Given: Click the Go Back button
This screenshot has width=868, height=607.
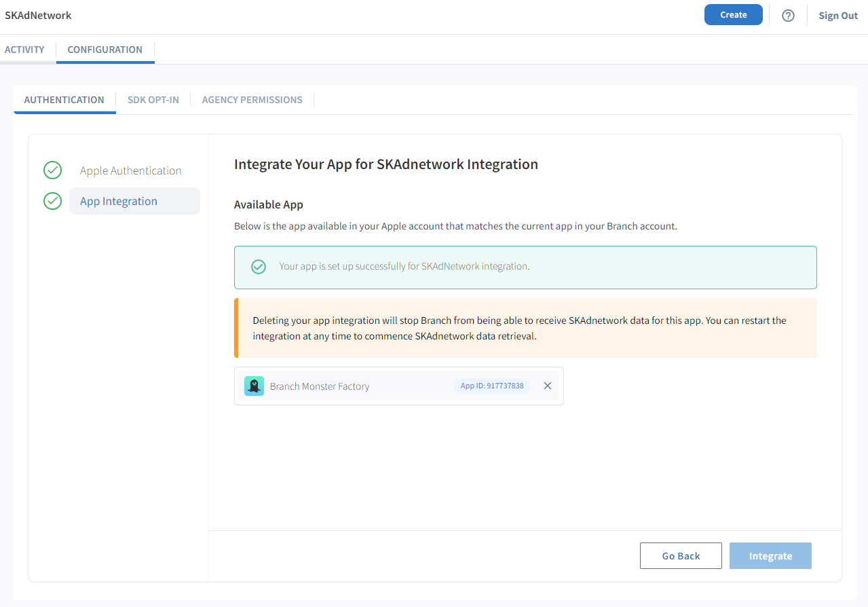Looking at the screenshot, I should (681, 556).
